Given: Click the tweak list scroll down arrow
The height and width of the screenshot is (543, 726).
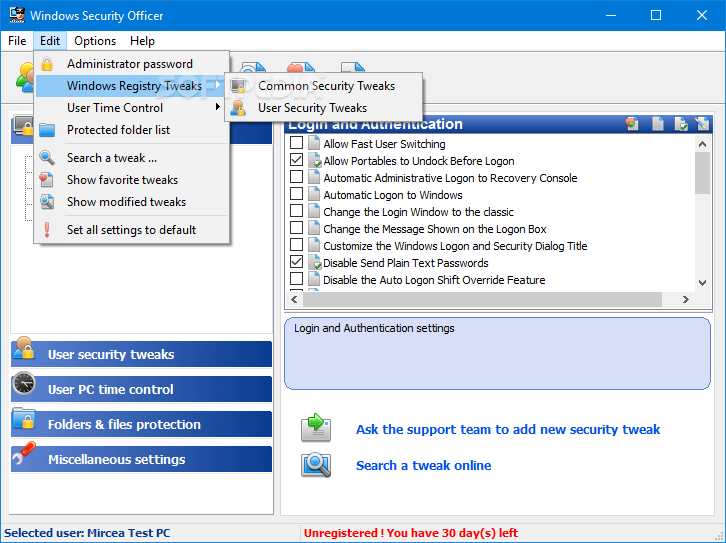Looking at the screenshot, I should 702,283.
